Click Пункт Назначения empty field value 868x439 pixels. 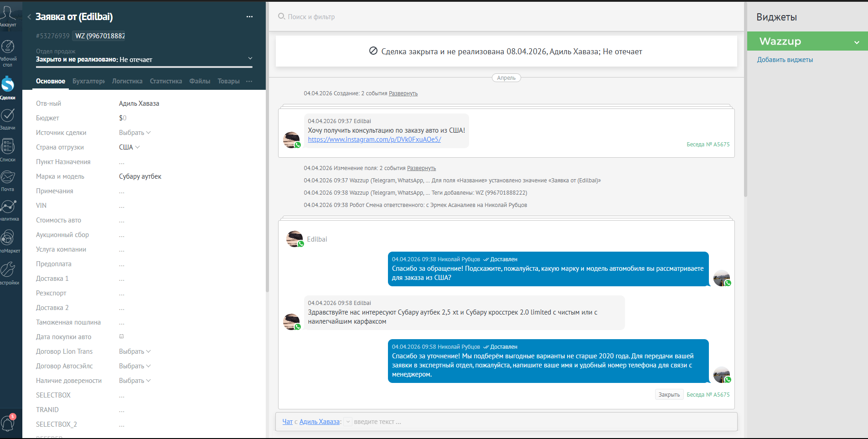122,162
